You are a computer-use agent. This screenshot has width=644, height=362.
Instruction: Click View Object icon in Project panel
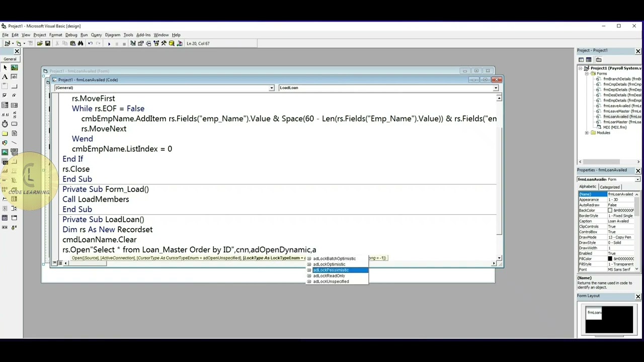589,60
